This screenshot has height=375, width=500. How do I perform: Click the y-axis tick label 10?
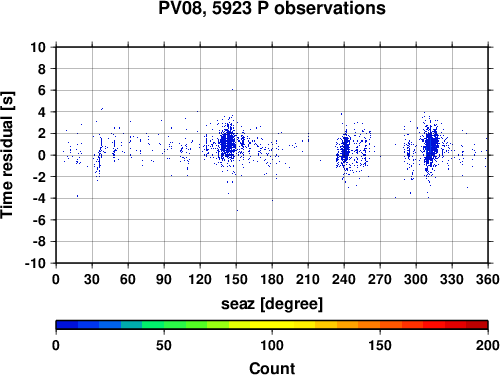tap(38, 47)
